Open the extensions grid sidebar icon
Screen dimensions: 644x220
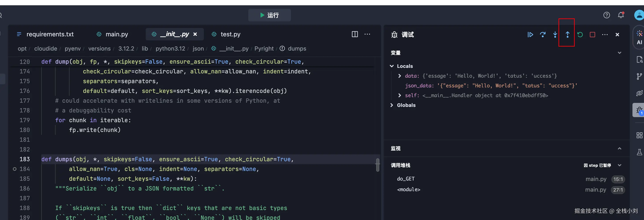pos(639,135)
